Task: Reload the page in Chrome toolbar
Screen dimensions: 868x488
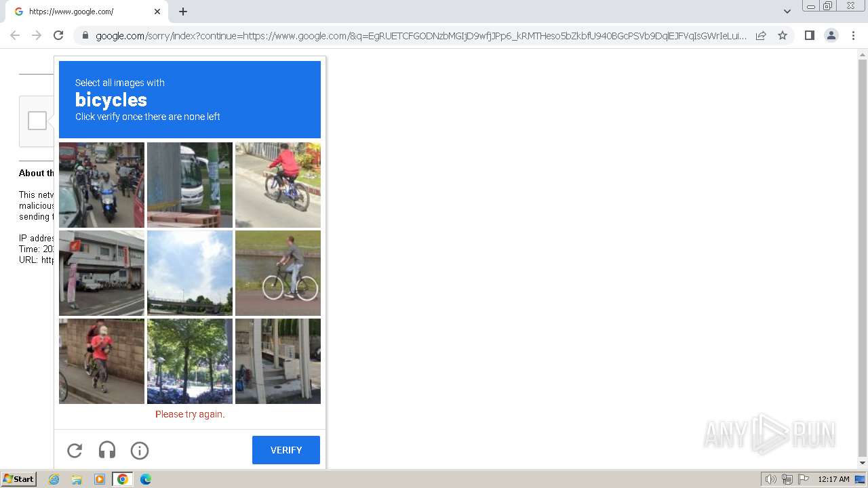Action: (x=58, y=35)
